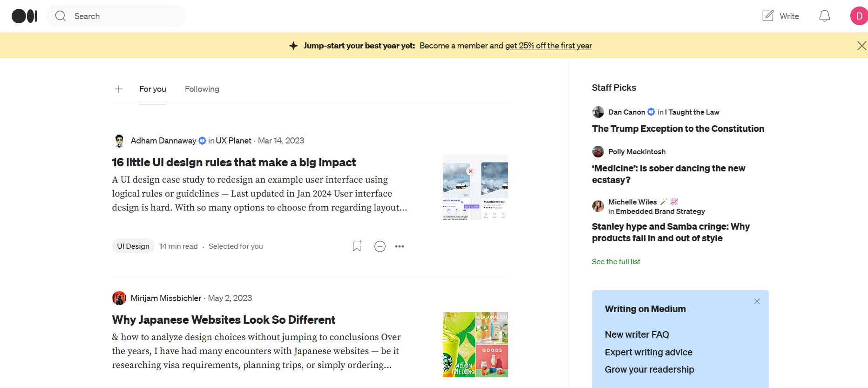Click Mirijam Missbichler's author avatar
Viewport: 868px width, 388px height.
click(x=119, y=298)
